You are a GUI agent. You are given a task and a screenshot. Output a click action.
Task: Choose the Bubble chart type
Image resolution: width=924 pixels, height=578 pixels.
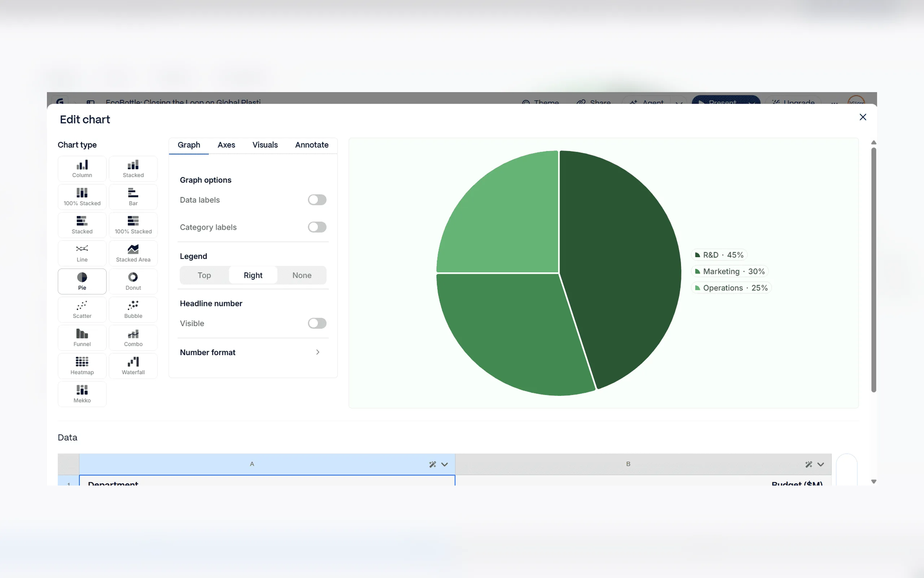pyautogui.click(x=133, y=310)
